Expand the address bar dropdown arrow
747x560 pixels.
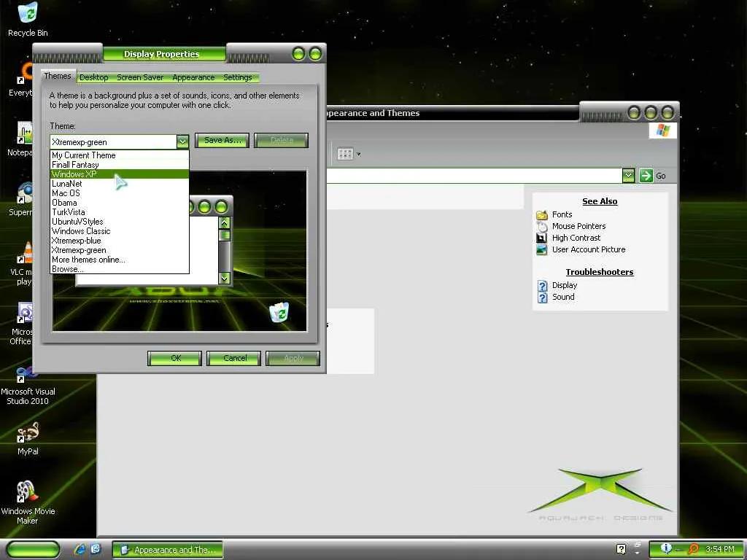tap(628, 176)
